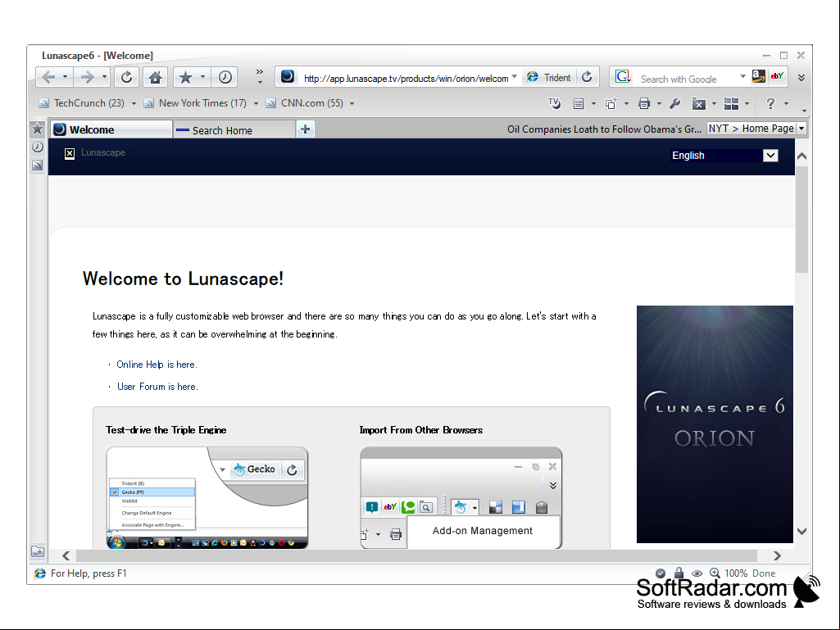Switch to the Search Home tab
Image resolution: width=840 pixels, height=630 pixels.
pos(234,130)
